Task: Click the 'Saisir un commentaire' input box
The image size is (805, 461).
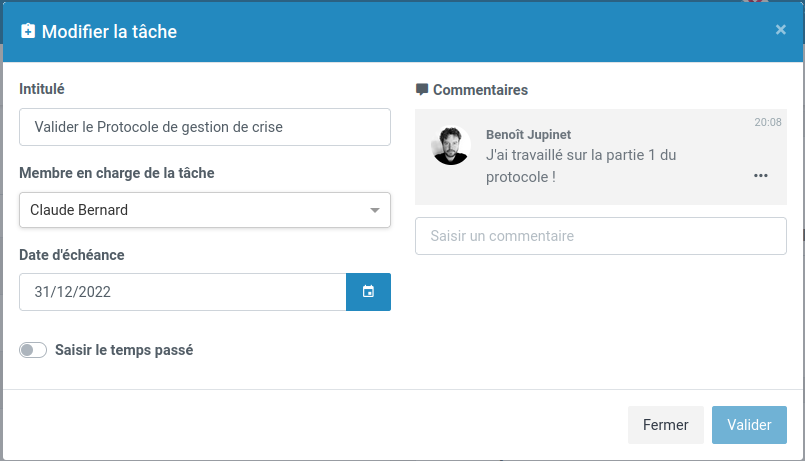Action: point(600,236)
